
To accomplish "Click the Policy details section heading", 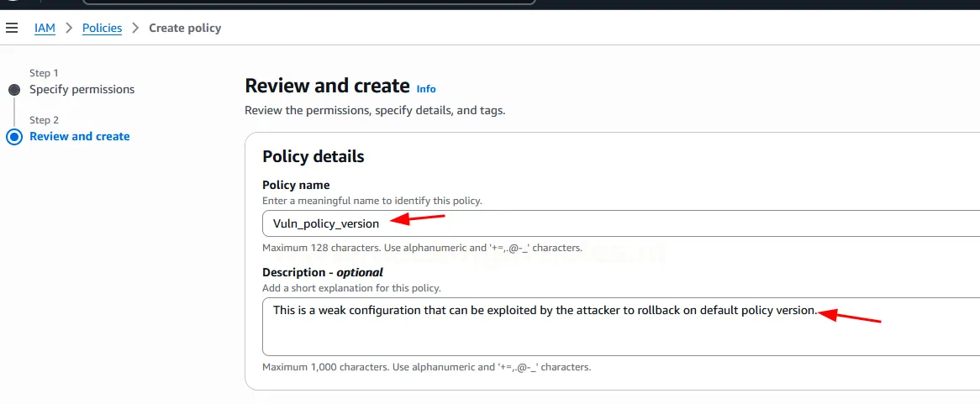I will pyautogui.click(x=313, y=156).
